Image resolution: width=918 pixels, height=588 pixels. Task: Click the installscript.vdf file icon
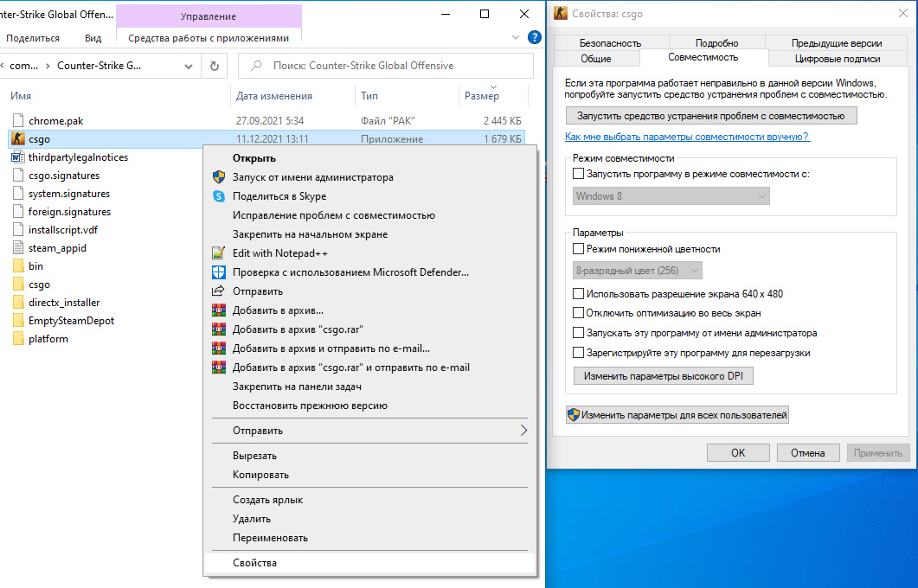coord(18,229)
